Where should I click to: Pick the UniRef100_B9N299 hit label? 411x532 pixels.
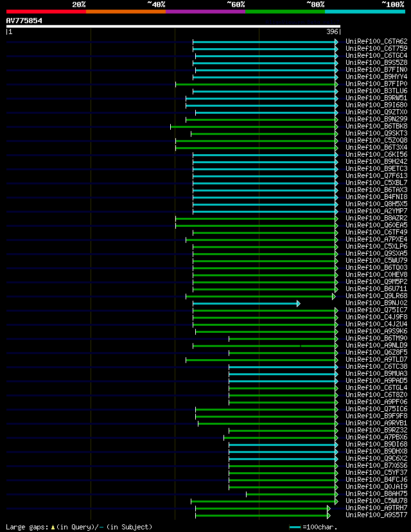click(x=376, y=120)
